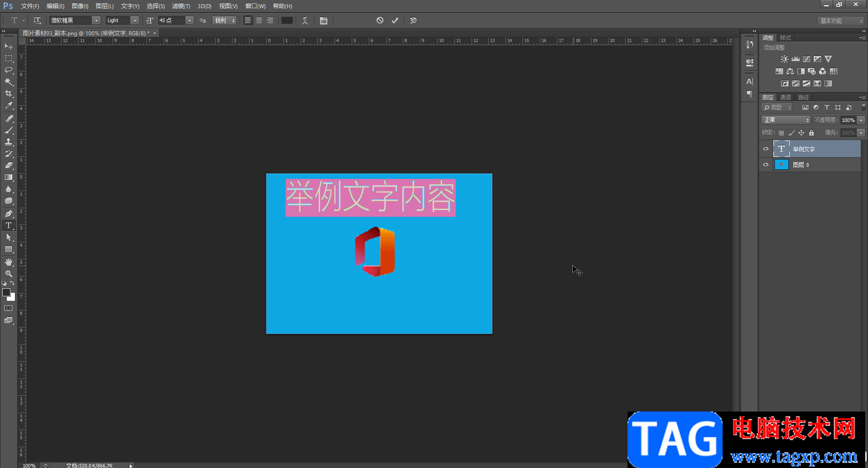Select the Eyedropper tool
Image resolution: width=868 pixels, height=468 pixels.
[x=9, y=106]
